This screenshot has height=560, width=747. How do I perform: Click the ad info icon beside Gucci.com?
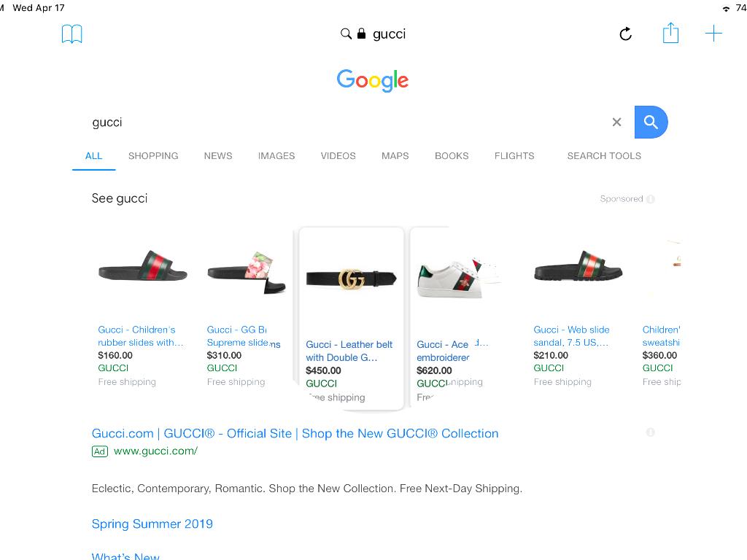(x=650, y=432)
